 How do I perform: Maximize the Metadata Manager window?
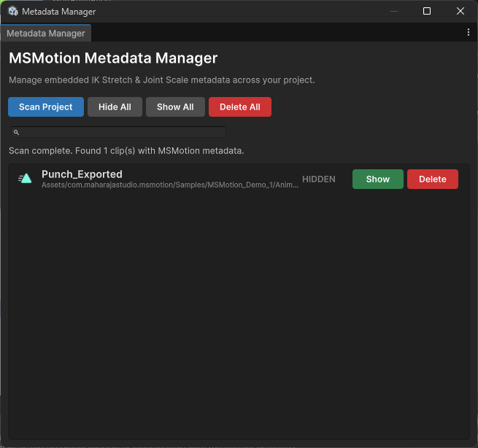pyautogui.click(x=427, y=11)
